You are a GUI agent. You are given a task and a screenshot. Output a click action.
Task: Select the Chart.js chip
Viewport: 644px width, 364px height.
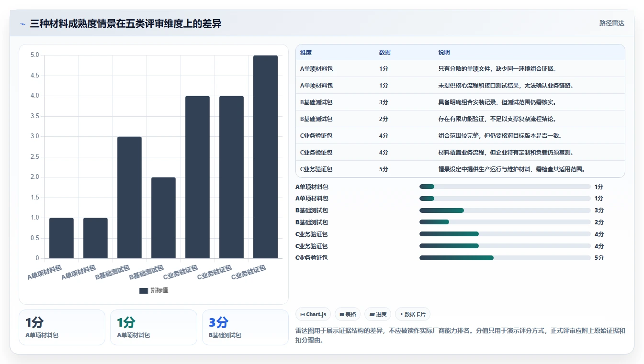[x=313, y=314]
